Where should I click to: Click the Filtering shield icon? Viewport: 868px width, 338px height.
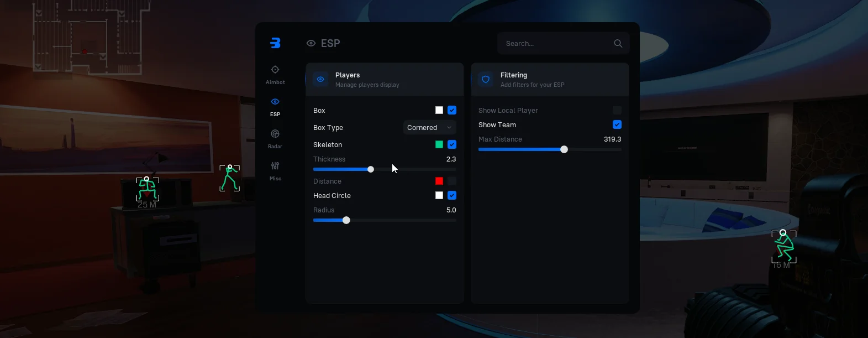[x=486, y=80]
